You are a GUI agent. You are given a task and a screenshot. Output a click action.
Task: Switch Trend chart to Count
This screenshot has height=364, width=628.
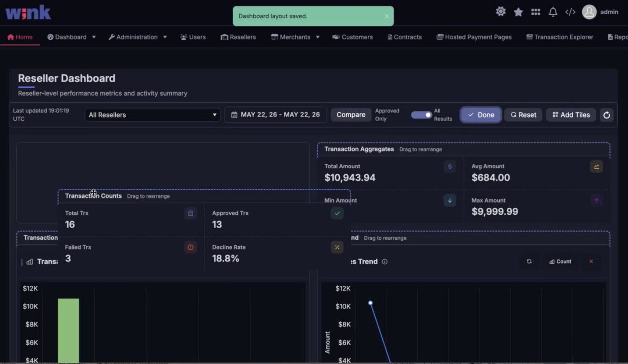pyautogui.click(x=561, y=261)
